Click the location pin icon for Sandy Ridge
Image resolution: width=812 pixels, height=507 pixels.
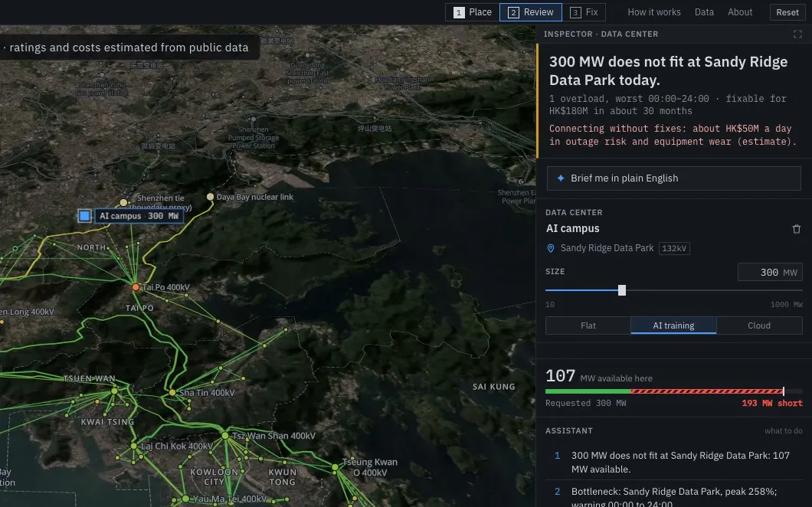tap(551, 249)
